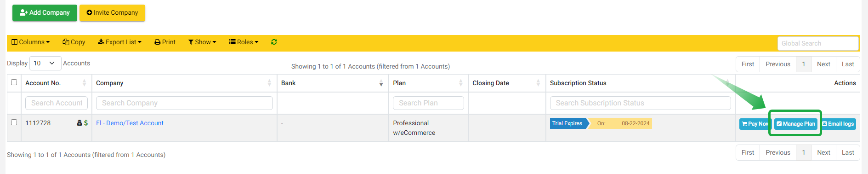Open the Display count selector
868x174 pixels.
tap(45, 63)
